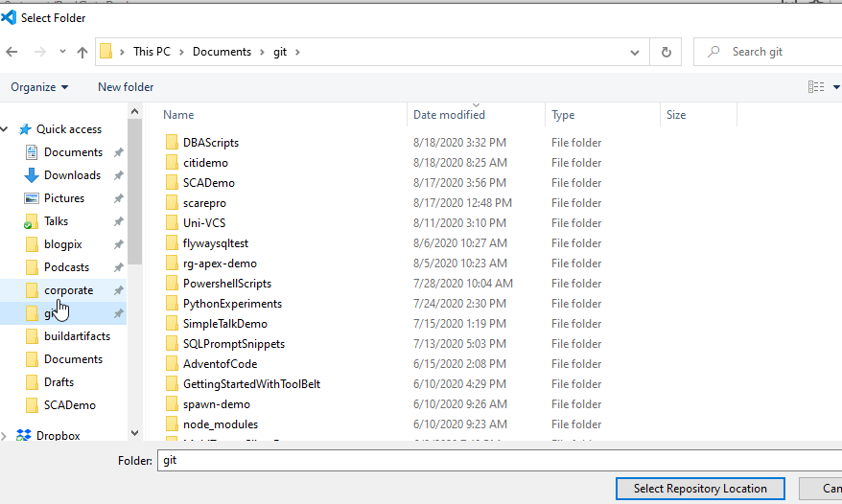Select the GettingStartedWithToolBelt folder icon
The image size is (842, 504).
click(x=172, y=384)
